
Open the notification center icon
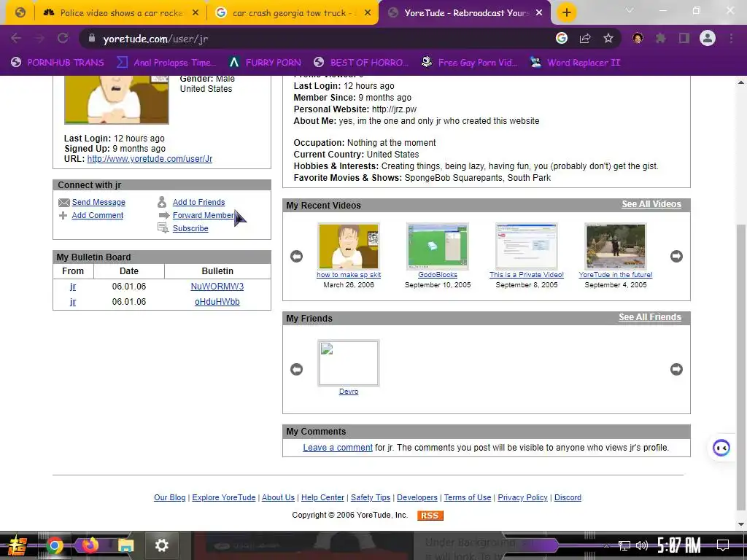pyautogui.click(x=723, y=545)
